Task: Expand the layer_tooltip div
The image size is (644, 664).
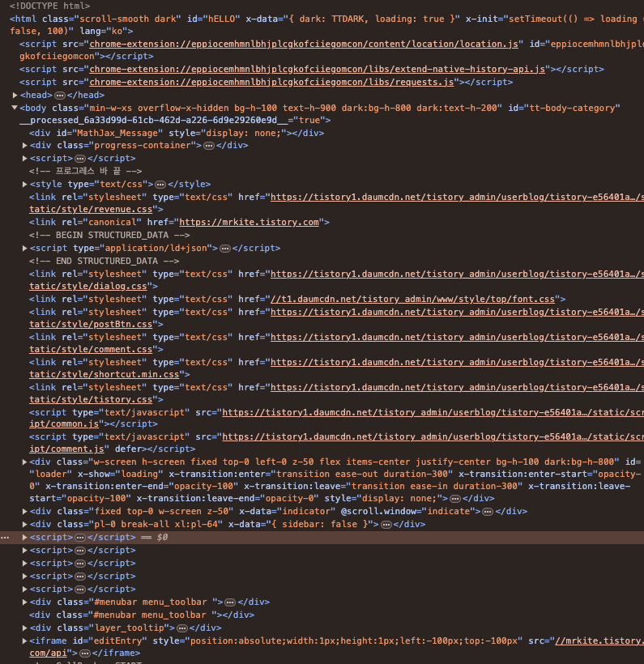Action: [24, 628]
